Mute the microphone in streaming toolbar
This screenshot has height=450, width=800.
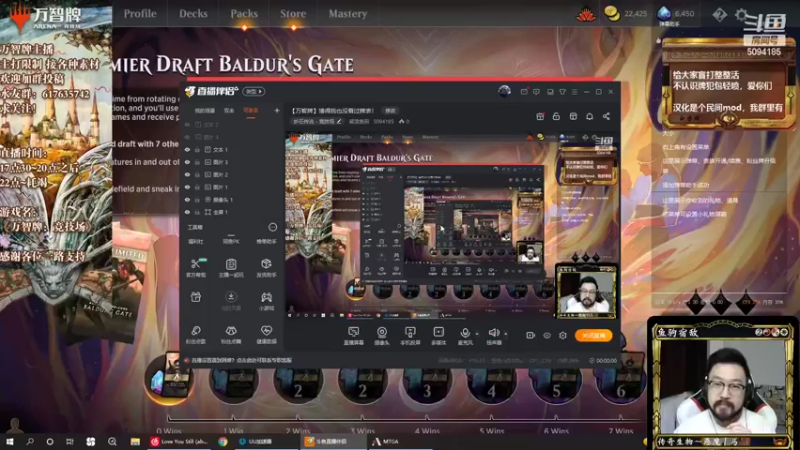pyautogui.click(x=465, y=335)
